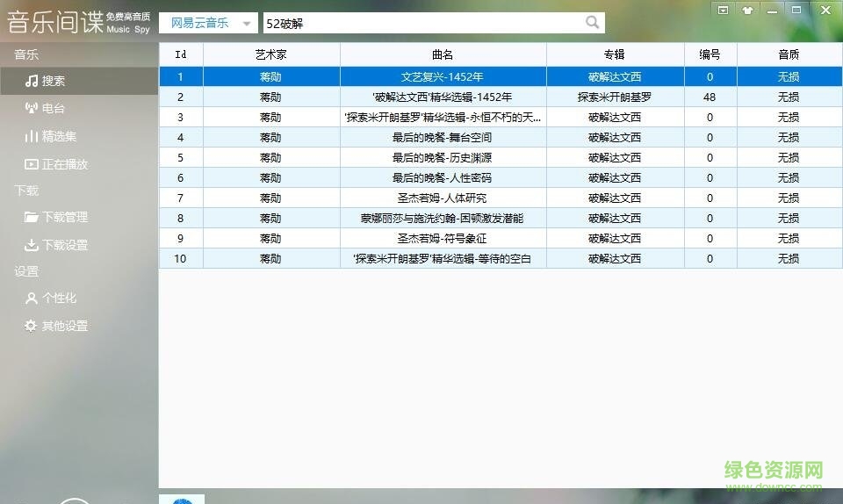Viewport: 843px width, 504px height.
Task: Select song 最后的晚餐-人性密码
Action: (x=442, y=178)
